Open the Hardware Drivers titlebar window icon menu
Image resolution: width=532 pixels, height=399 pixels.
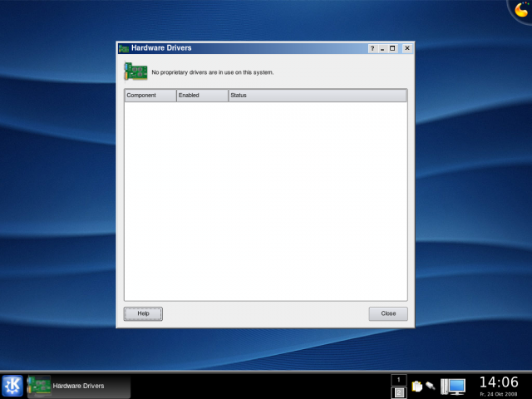pos(124,48)
